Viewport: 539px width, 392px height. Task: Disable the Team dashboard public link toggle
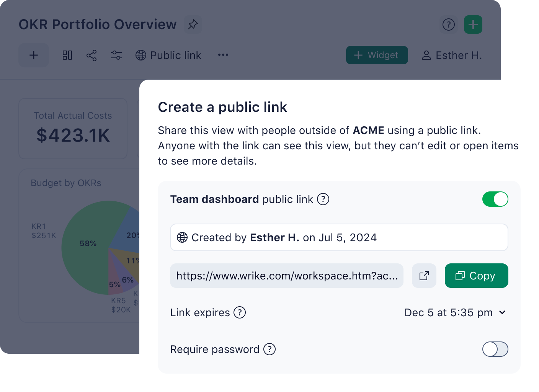(495, 199)
